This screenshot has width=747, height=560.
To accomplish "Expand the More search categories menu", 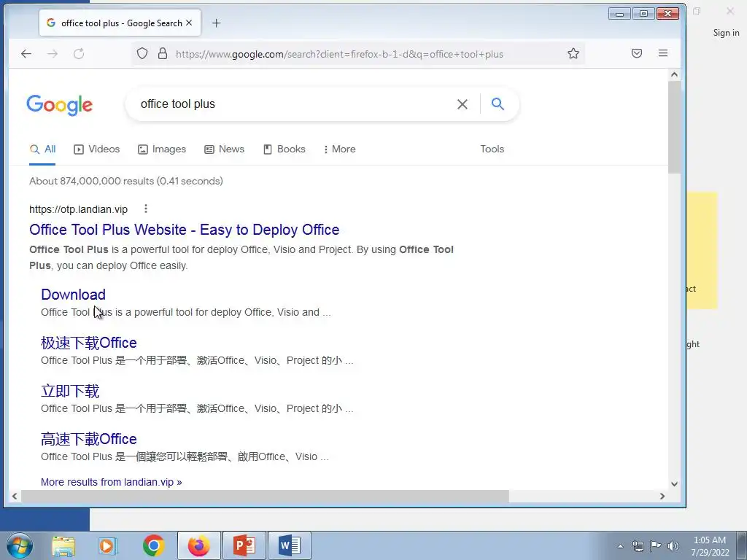I will point(340,149).
